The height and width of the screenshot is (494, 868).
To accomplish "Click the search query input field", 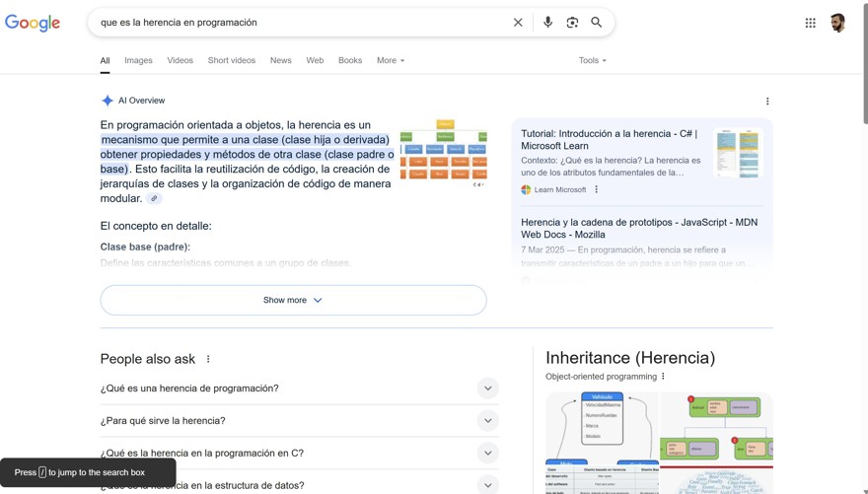I will (x=296, y=23).
